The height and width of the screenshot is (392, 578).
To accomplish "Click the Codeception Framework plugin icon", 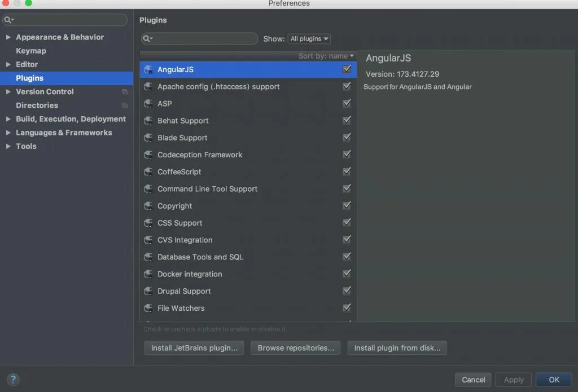I will (148, 155).
